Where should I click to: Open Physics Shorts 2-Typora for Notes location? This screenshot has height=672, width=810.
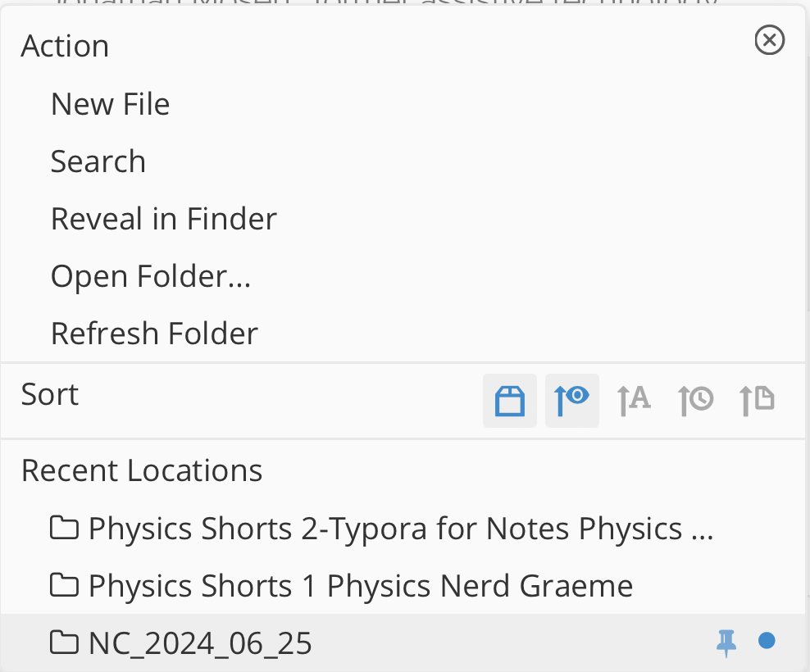[x=400, y=529]
